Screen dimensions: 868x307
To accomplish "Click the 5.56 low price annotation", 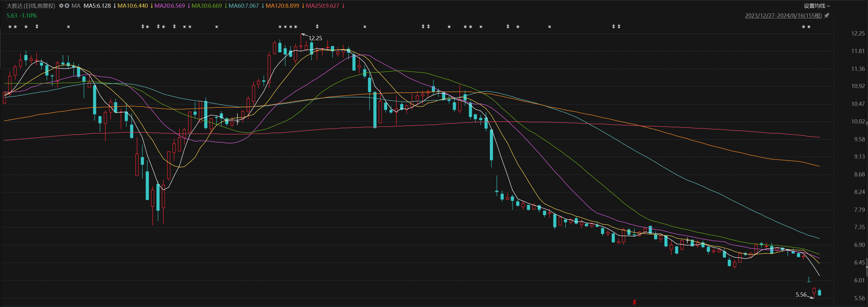I will pos(801,295).
